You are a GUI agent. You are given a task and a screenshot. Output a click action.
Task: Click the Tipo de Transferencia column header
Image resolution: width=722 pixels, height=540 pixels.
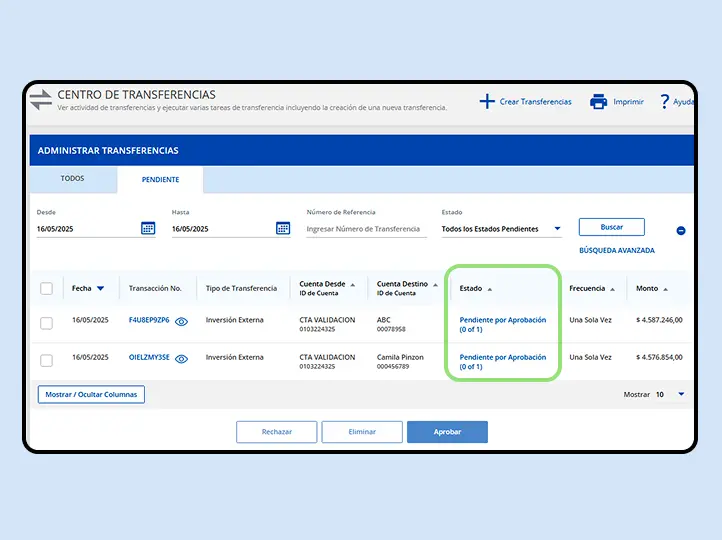tap(241, 289)
